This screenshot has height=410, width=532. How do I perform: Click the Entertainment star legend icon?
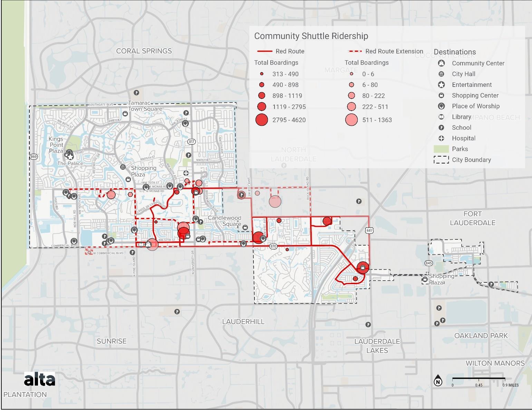[x=441, y=84]
